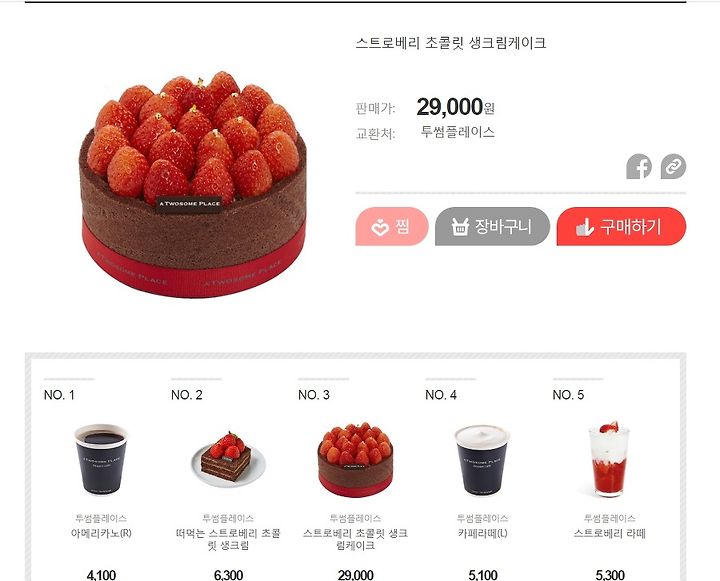720x581 pixels.
Task: Open NO. 4 카페라떼(L) cup thumbnail
Action: pos(482,460)
